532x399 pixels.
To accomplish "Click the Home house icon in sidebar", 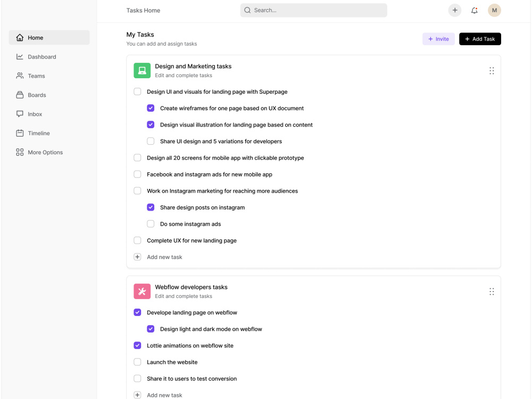I will click(x=20, y=38).
